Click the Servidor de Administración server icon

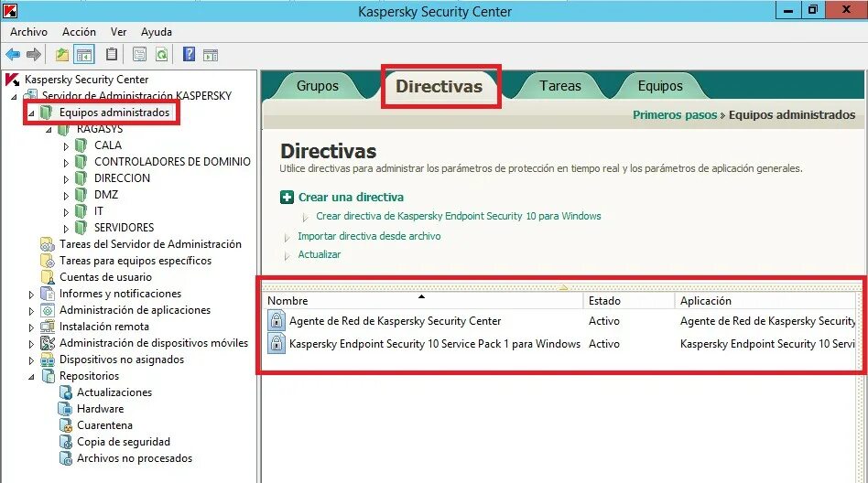coord(30,96)
